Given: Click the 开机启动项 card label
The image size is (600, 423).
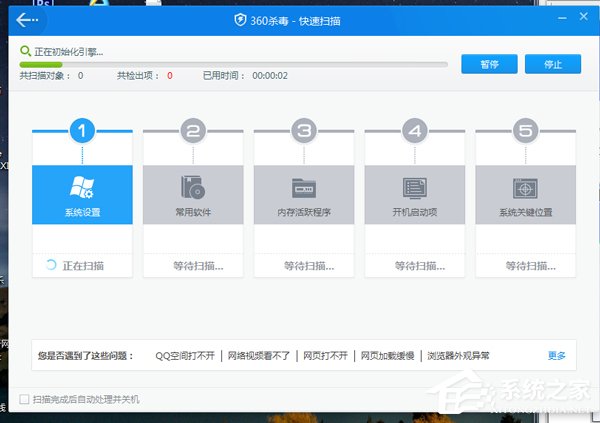Looking at the screenshot, I should (415, 212).
